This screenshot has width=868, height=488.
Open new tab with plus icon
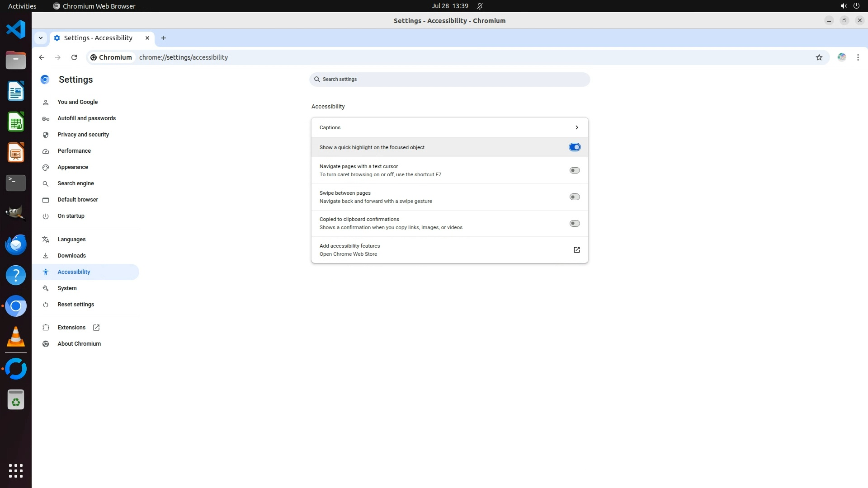click(x=164, y=38)
